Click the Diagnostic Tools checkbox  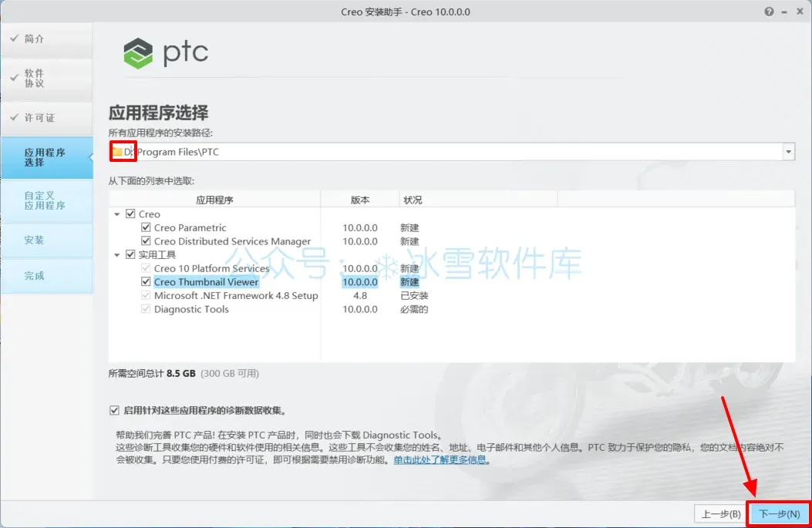pyautogui.click(x=146, y=309)
